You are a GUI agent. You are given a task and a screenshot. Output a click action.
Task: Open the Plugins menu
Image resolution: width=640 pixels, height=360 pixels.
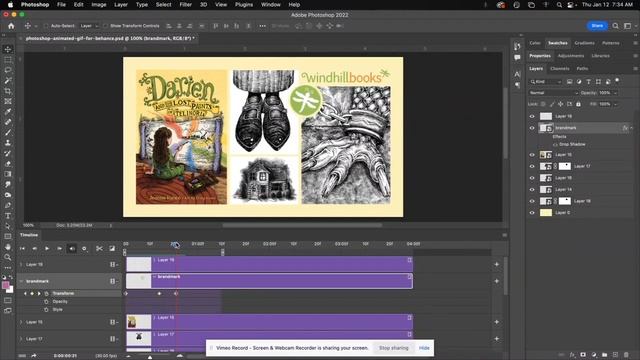244,4
